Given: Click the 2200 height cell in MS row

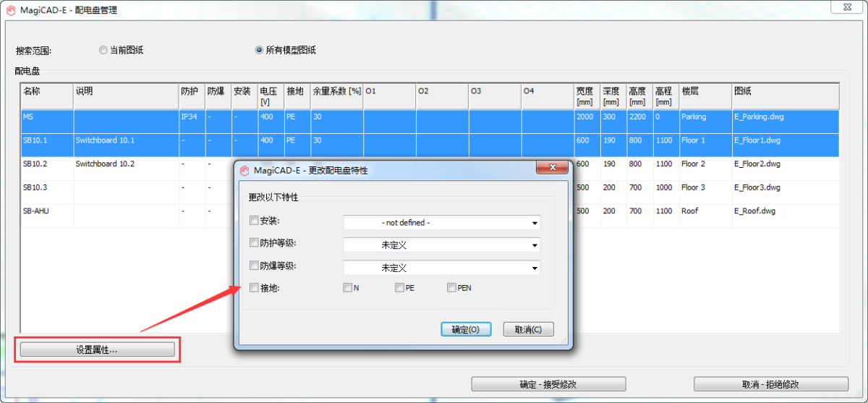Looking at the screenshot, I should click(639, 122).
